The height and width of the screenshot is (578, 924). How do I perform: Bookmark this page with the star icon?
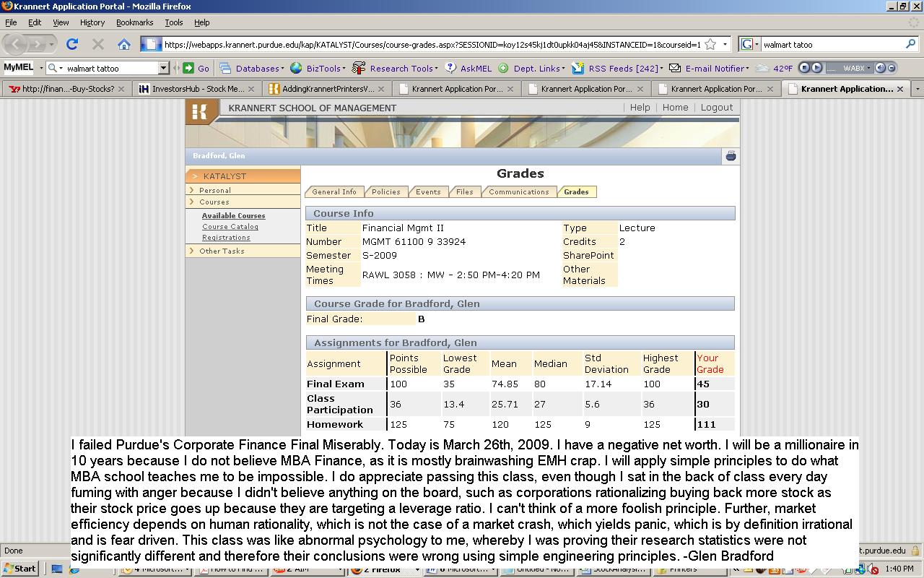coord(710,44)
